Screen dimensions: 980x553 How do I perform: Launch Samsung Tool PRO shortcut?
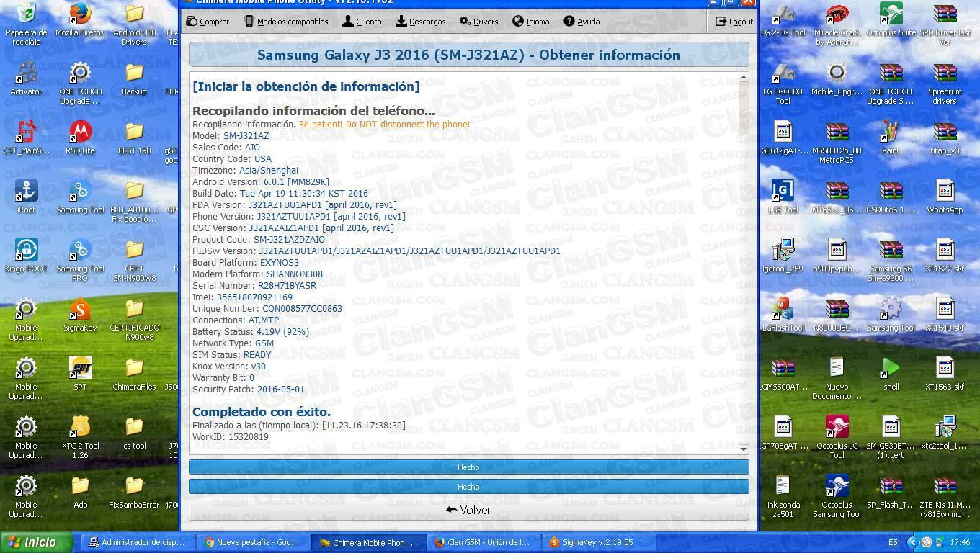pyautogui.click(x=80, y=260)
